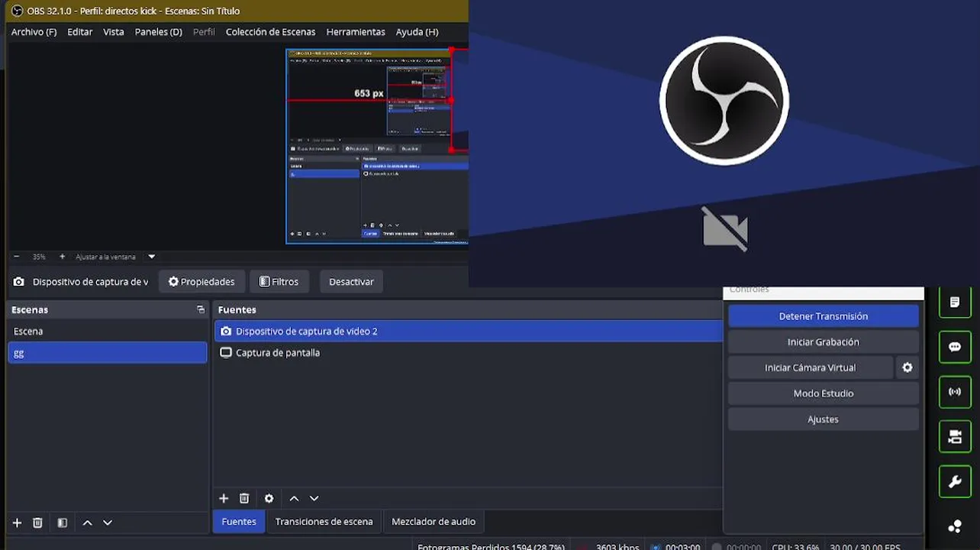Open the Archivo menu

pos(34,32)
